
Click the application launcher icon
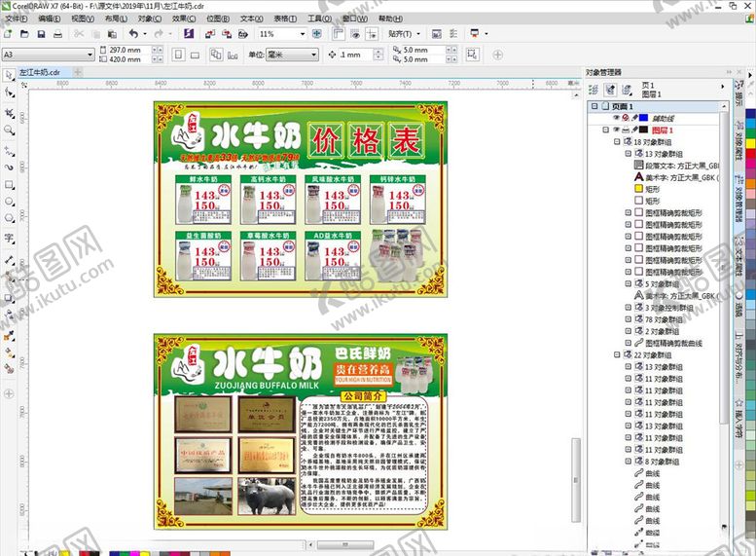[475, 34]
